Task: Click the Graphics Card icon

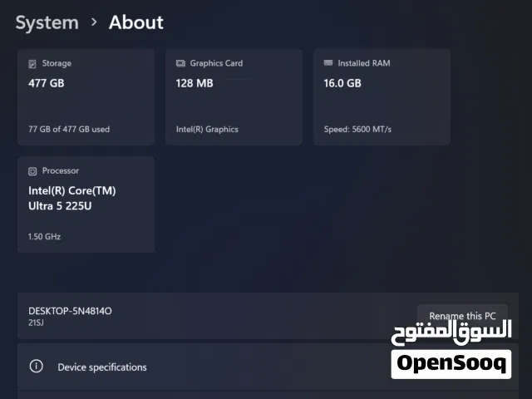Action: 180,63
